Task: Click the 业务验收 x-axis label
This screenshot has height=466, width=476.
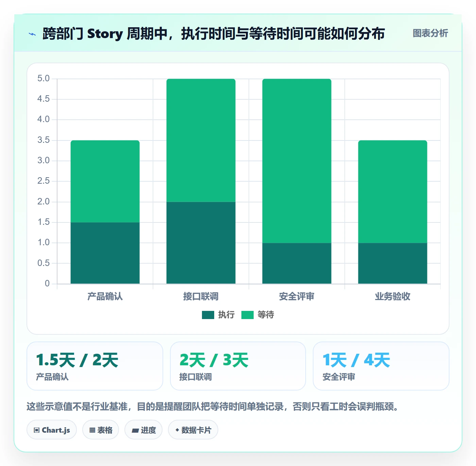Action: click(x=393, y=297)
